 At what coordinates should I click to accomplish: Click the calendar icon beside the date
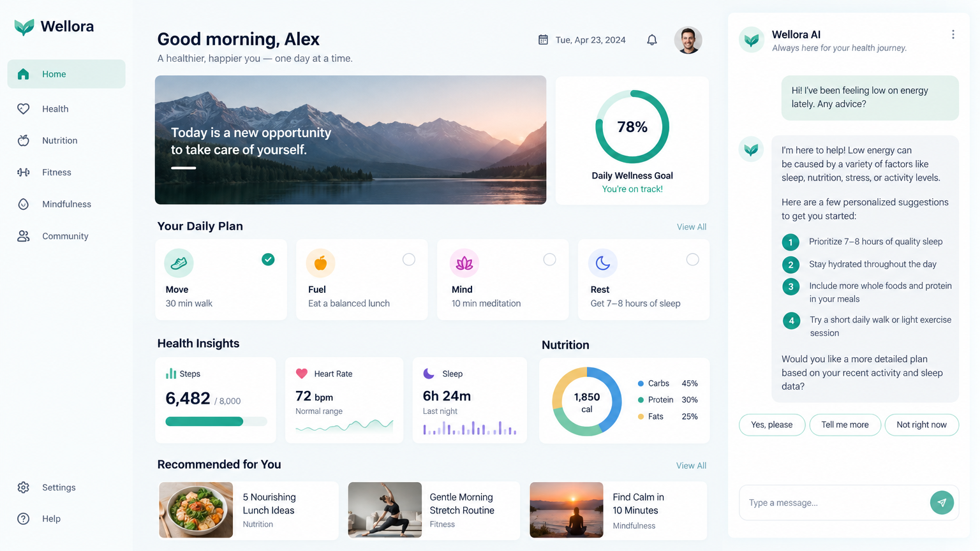pyautogui.click(x=543, y=40)
